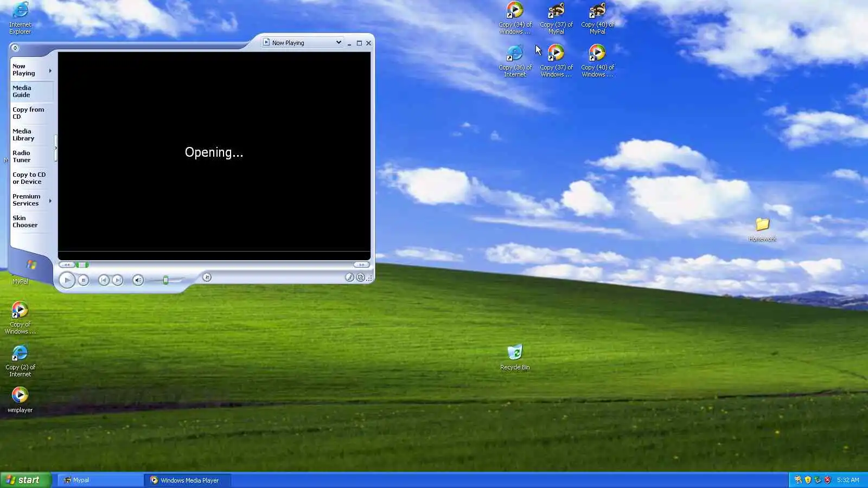Select the Copy (40) of MyPal shortcut
This screenshot has width=868, height=488.
[597, 18]
